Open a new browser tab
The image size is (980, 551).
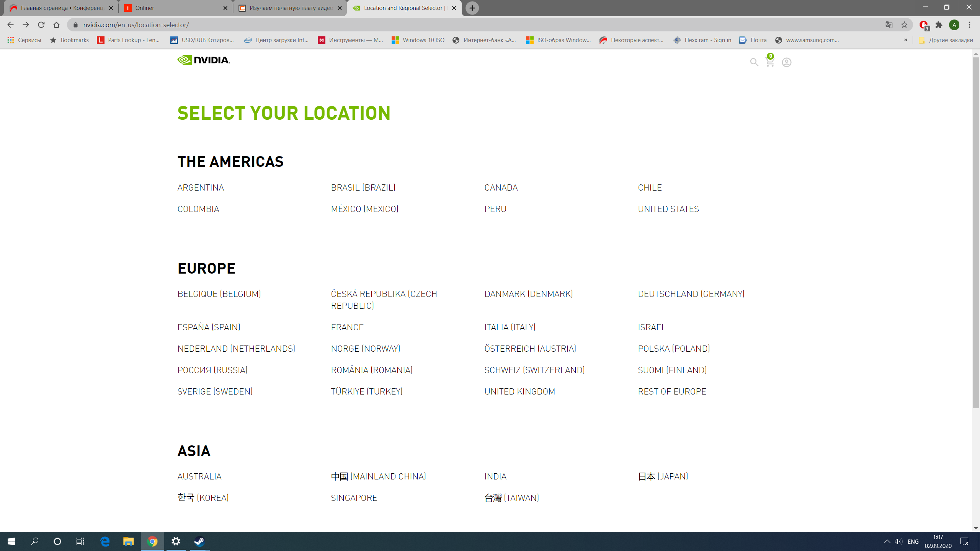472,8
